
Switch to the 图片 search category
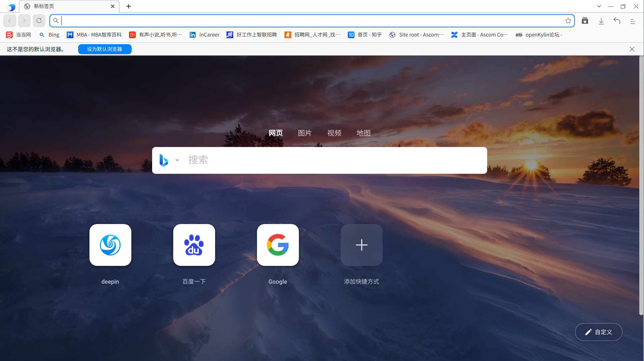click(305, 133)
